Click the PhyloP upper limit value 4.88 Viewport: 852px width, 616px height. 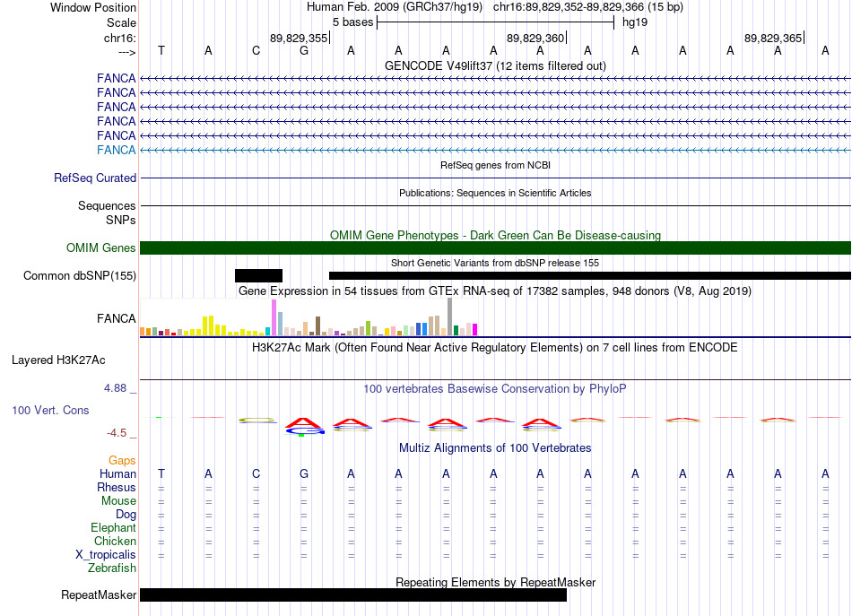tap(115, 388)
